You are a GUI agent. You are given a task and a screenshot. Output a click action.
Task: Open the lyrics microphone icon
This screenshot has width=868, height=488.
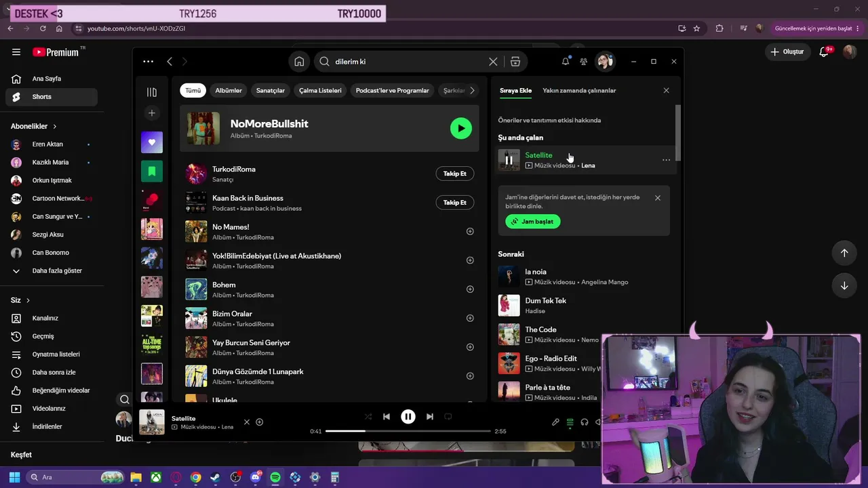555,422
